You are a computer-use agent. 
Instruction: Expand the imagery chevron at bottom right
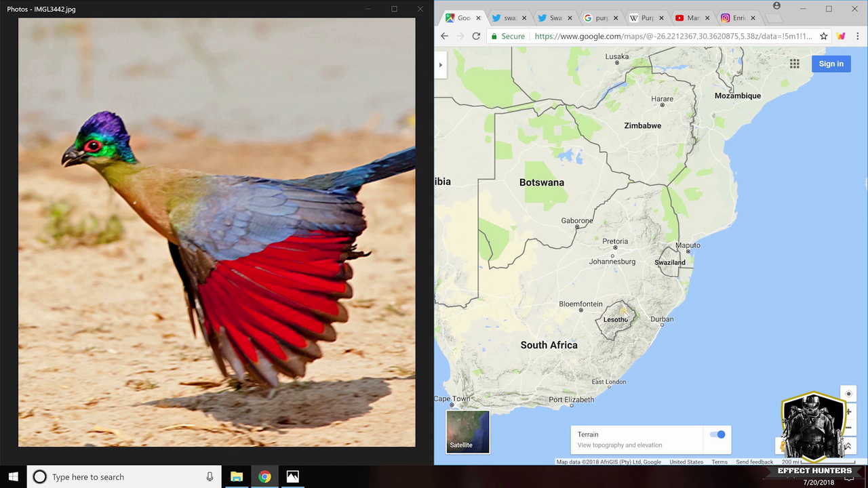coord(848,446)
